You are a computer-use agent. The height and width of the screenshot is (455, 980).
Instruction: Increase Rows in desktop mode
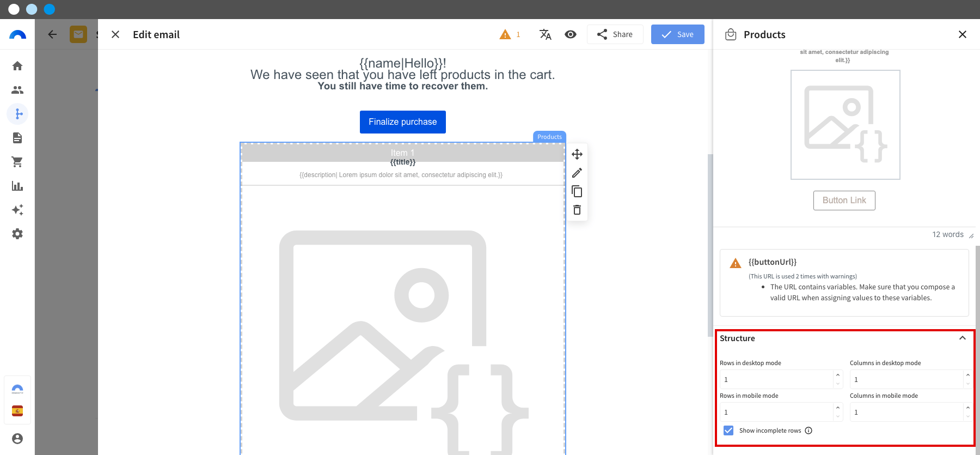pos(838,375)
